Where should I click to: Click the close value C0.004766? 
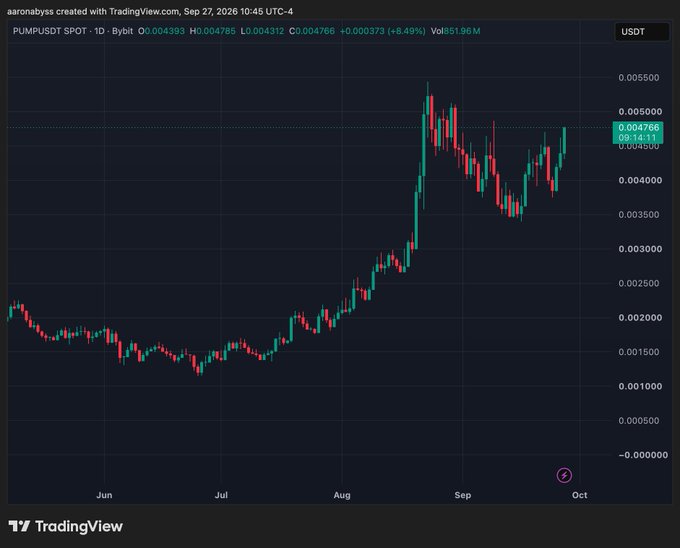[x=312, y=31]
